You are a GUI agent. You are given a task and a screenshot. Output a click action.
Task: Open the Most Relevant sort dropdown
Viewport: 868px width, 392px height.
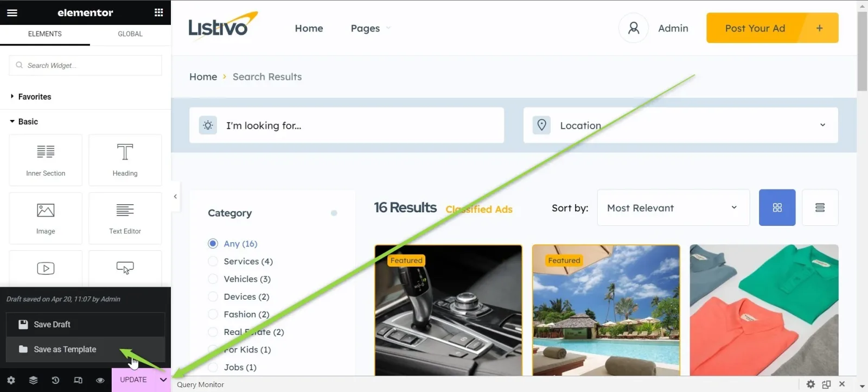point(673,207)
